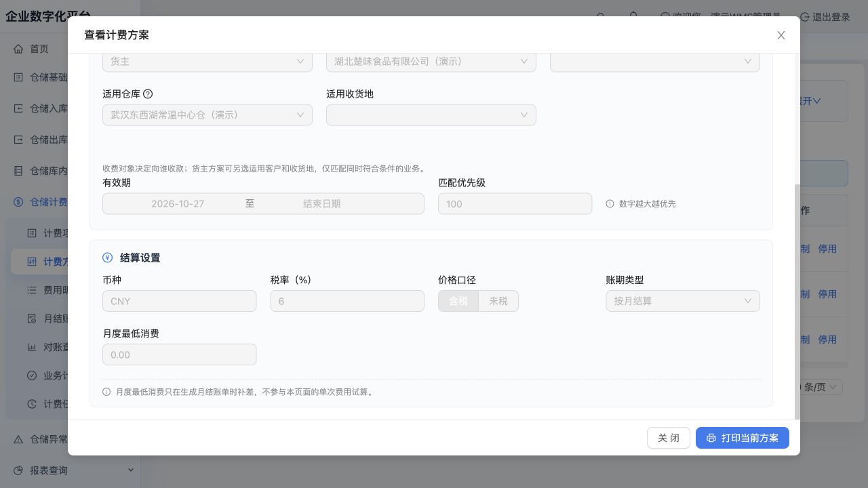Open the 条/页 page size dropdown behind dialog
868x488 pixels.
pyautogui.click(x=822, y=387)
